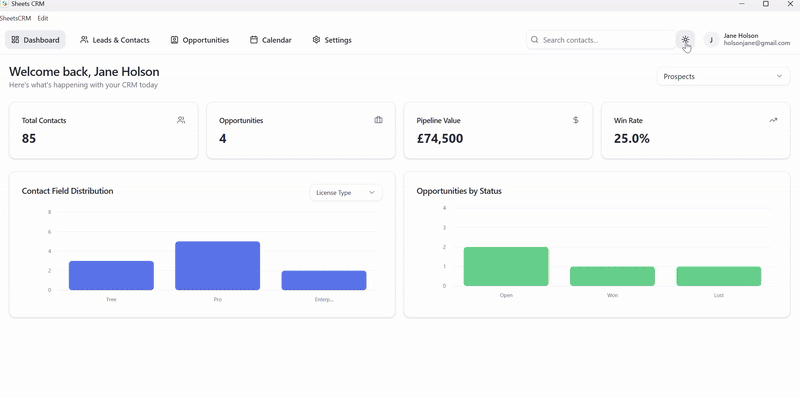Select the Free bar in contact chart

click(x=111, y=276)
